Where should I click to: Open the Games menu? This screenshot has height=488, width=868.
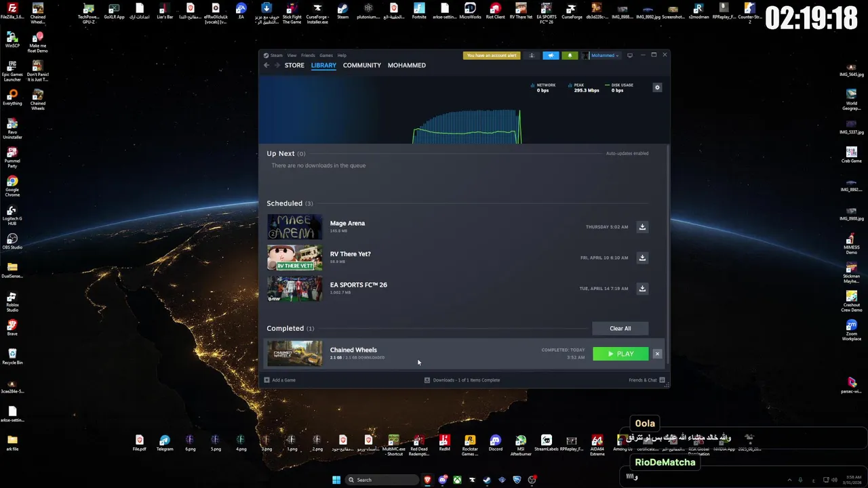point(326,56)
